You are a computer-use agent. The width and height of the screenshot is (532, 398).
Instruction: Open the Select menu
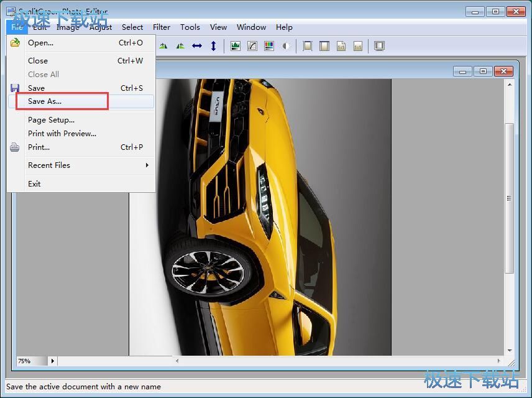click(x=132, y=27)
